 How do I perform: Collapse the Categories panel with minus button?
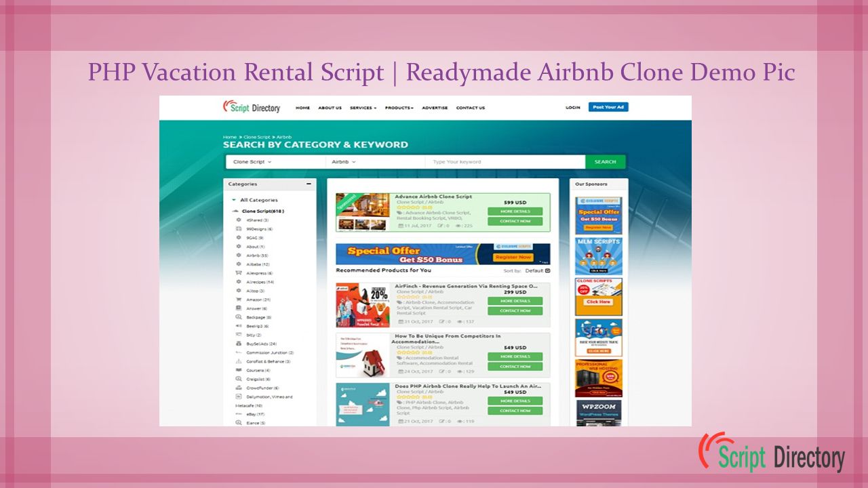[x=309, y=184]
